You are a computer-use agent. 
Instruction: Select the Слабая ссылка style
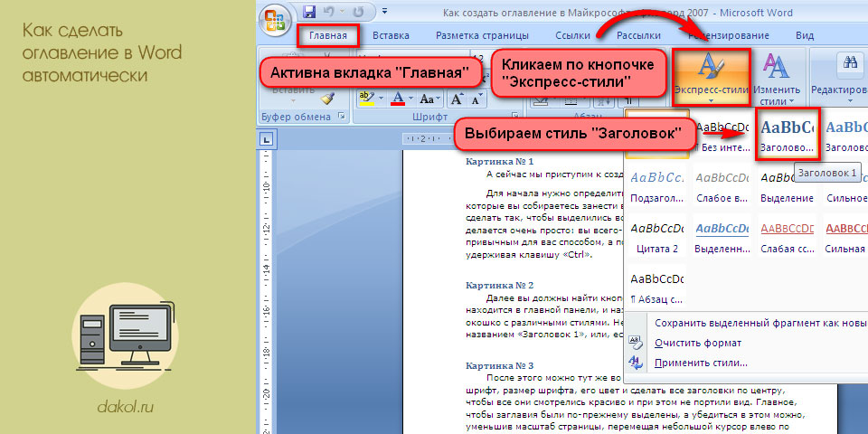787,236
